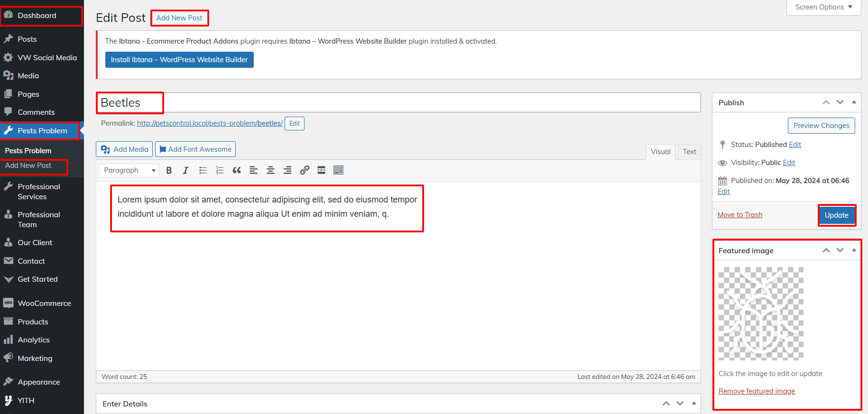Screen dimensions: 868x414
Task: Insert a bulleted list
Action: click(x=203, y=170)
